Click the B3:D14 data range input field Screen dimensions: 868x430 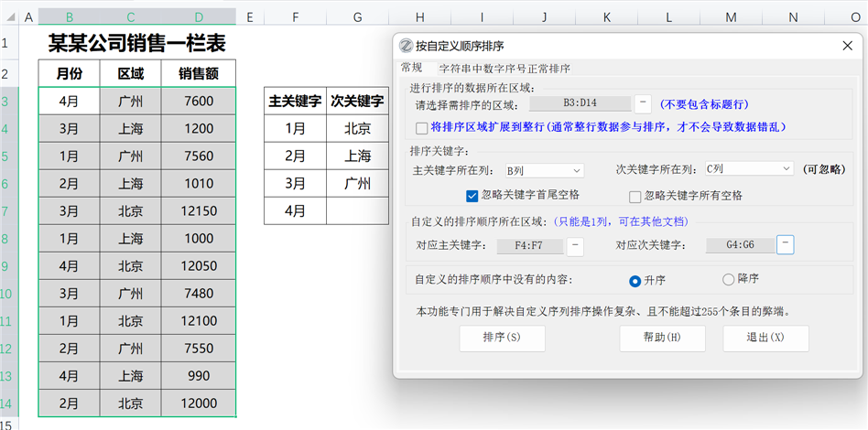(580, 104)
